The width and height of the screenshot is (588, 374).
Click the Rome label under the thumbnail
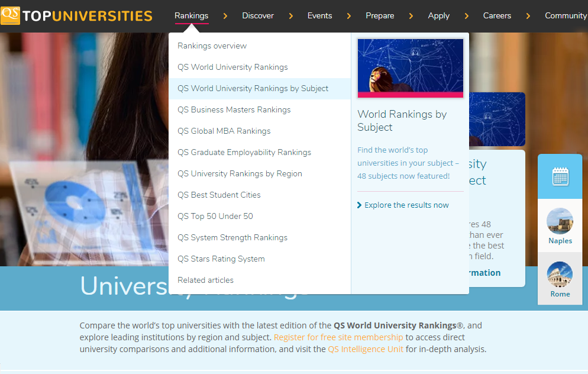coord(560,294)
